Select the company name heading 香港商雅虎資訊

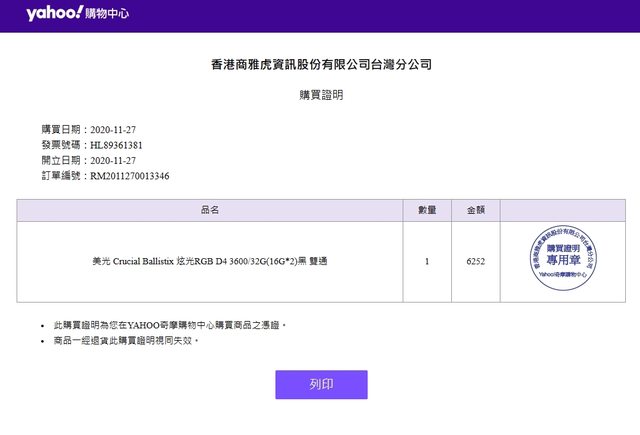tap(320, 64)
